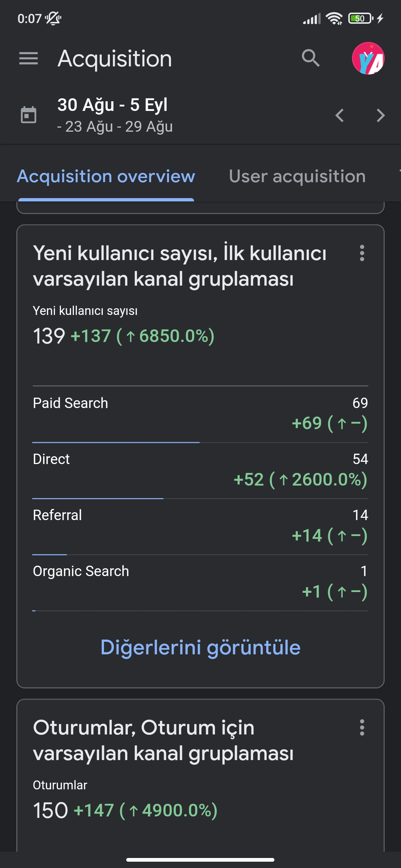
Task: Open the hamburger navigation menu
Action: pos(29,58)
